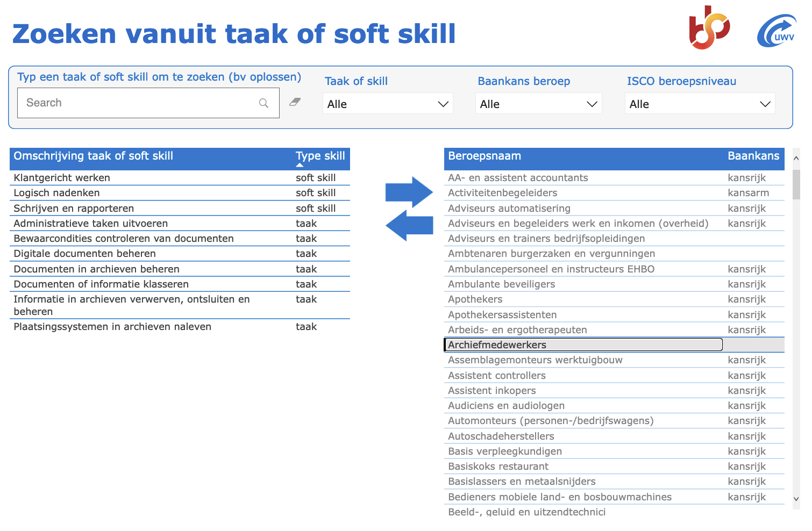The height and width of the screenshot is (531, 812).
Task: Select Administratieve taken uitvoeren row
Action: click(x=180, y=224)
